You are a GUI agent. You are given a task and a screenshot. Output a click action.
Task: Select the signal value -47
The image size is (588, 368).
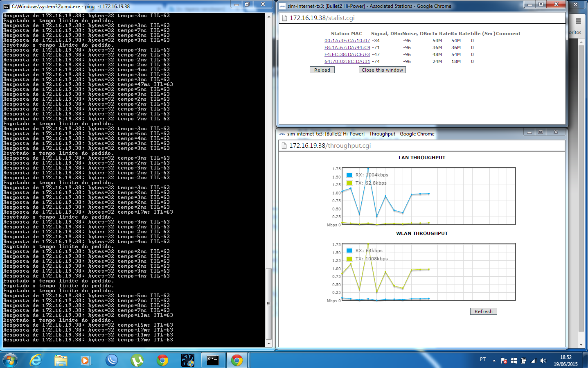click(x=376, y=54)
